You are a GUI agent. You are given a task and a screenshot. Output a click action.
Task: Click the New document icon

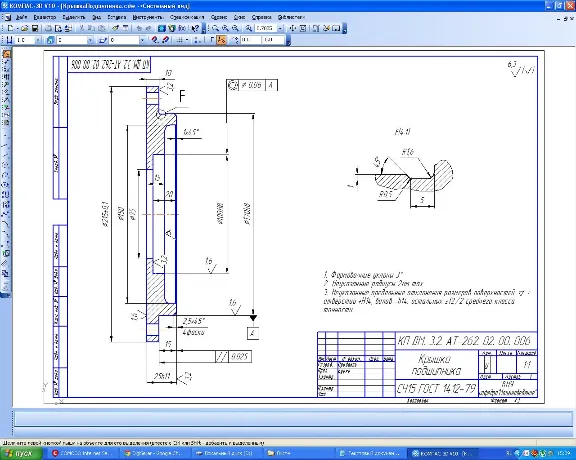[10, 28]
